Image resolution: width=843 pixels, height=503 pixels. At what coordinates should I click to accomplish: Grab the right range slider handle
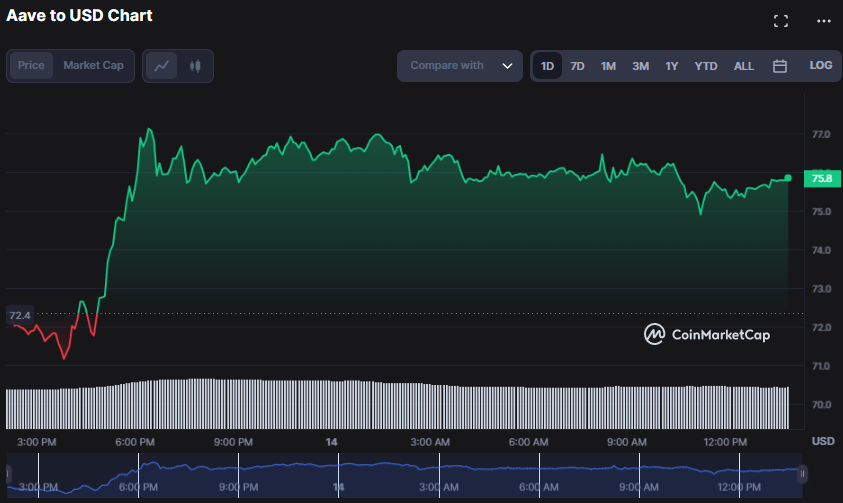pyautogui.click(x=801, y=474)
